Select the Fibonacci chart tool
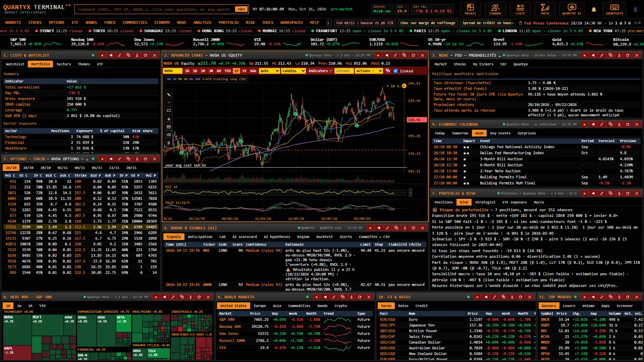The image size is (644, 362). [169, 119]
